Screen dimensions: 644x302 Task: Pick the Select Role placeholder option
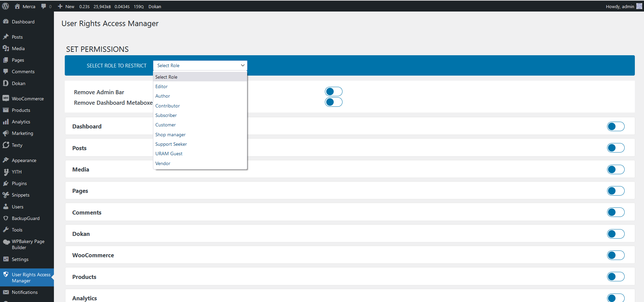coord(200,77)
